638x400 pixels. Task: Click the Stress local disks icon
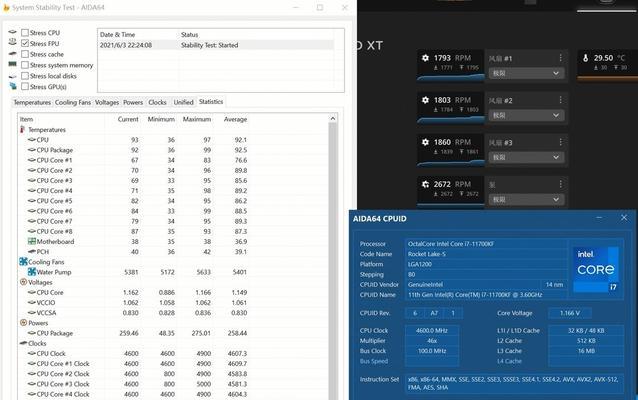(x=13, y=76)
